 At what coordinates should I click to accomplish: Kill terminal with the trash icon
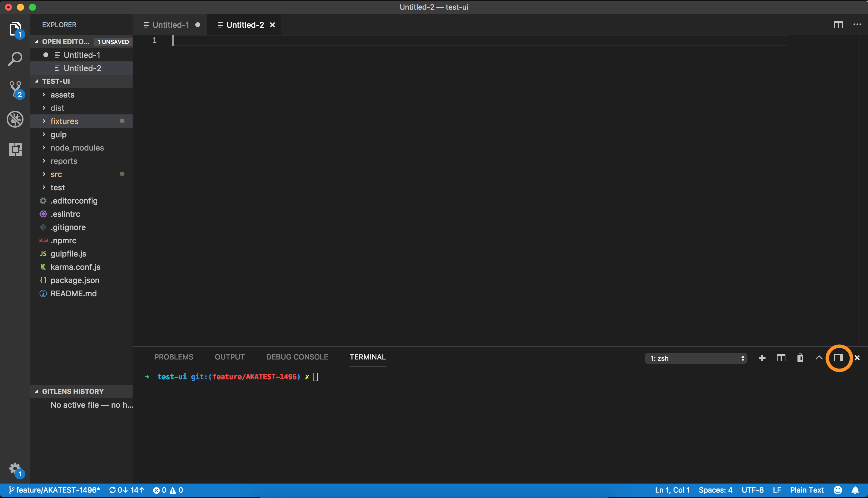(800, 358)
